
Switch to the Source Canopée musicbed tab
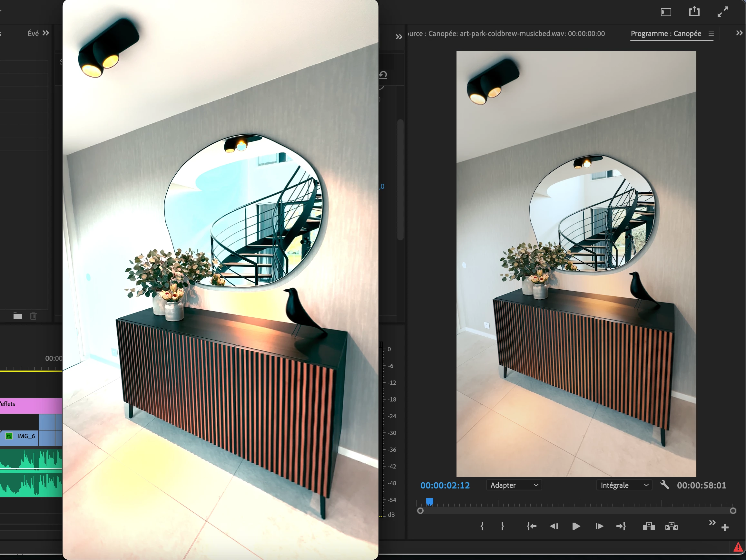[x=506, y=34]
